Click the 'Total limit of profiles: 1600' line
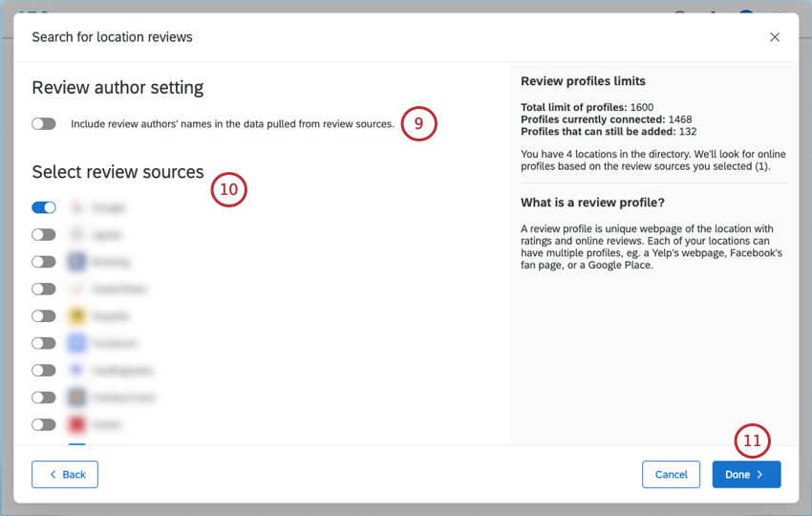The image size is (812, 516). (x=588, y=107)
